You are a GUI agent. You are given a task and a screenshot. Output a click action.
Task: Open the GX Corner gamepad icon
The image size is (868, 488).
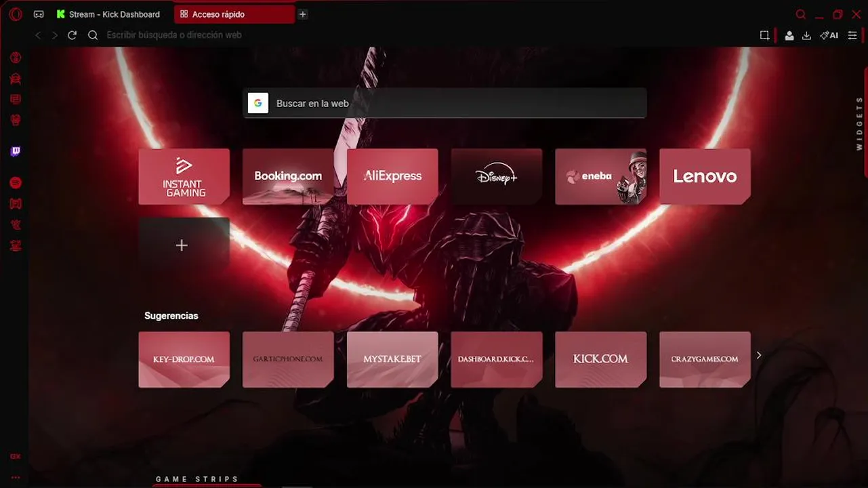pos(39,14)
